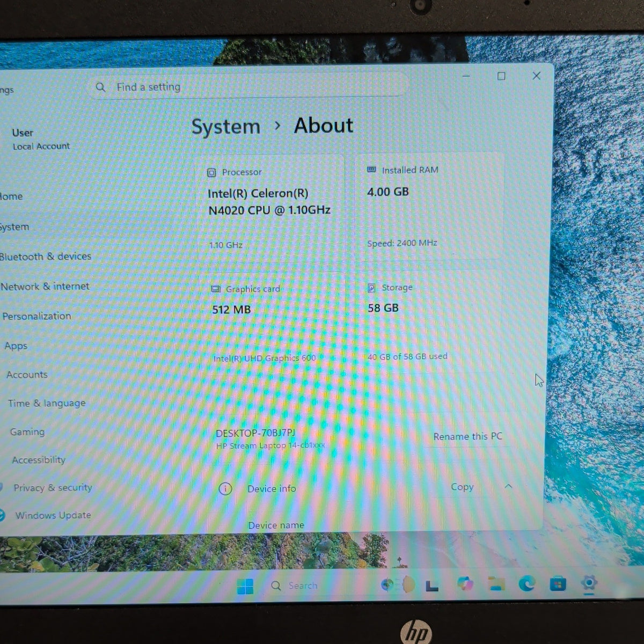Click the 58 GB storage value
This screenshot has width=644, height=644.
click(x=383, y=308)
